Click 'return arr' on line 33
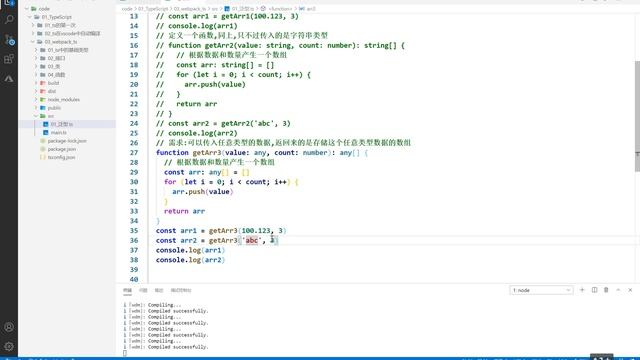 [184, 211]
